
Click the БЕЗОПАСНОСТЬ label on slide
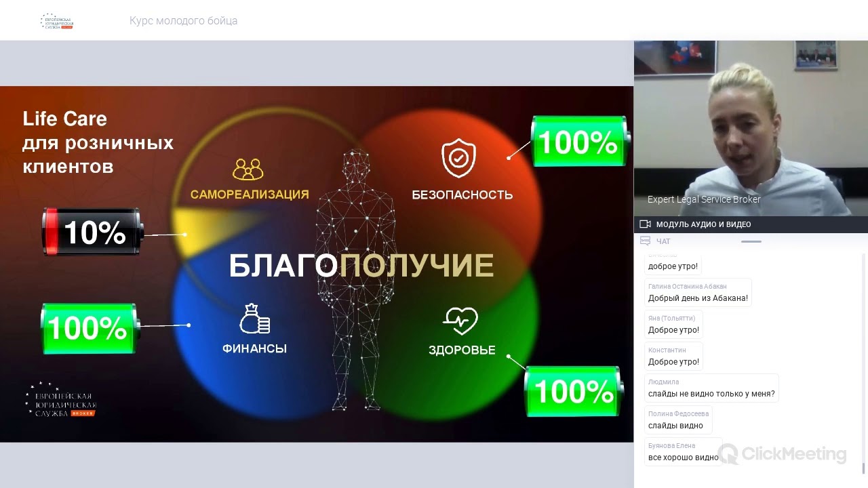click(x=462, y=195)
